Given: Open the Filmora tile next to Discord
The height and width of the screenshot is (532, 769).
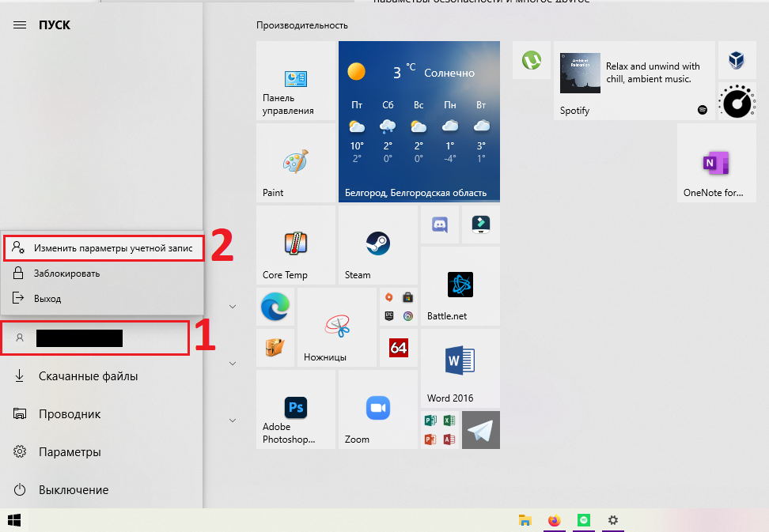Looking at the screenshot, I should pyautogui.click(x=481, y=224).
